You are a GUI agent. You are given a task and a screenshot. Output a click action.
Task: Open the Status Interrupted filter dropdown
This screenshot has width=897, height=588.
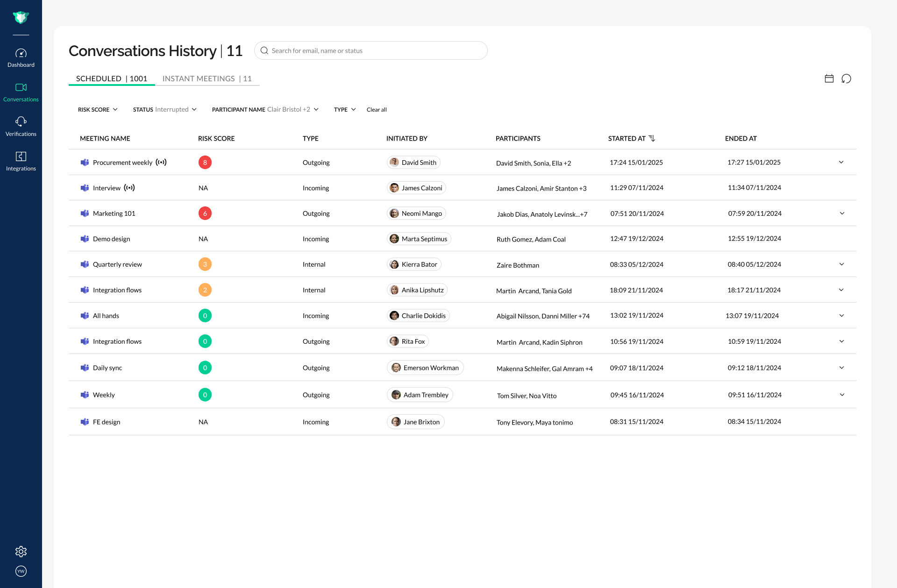(164, 110)
